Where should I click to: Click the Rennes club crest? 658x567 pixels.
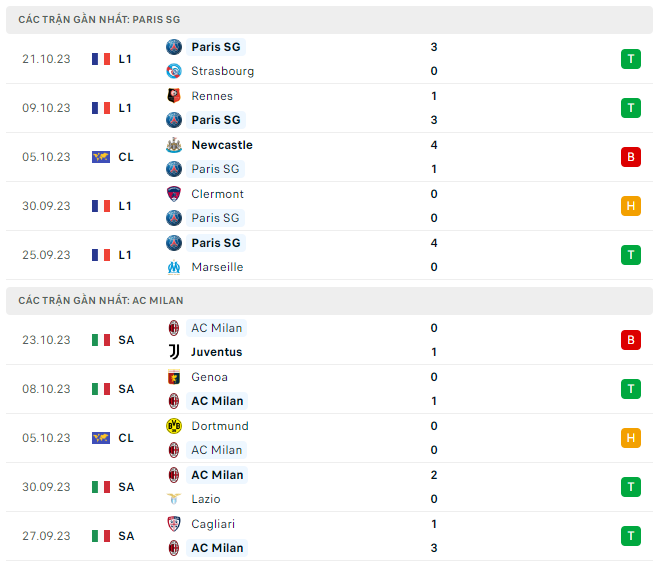point(174,96)
